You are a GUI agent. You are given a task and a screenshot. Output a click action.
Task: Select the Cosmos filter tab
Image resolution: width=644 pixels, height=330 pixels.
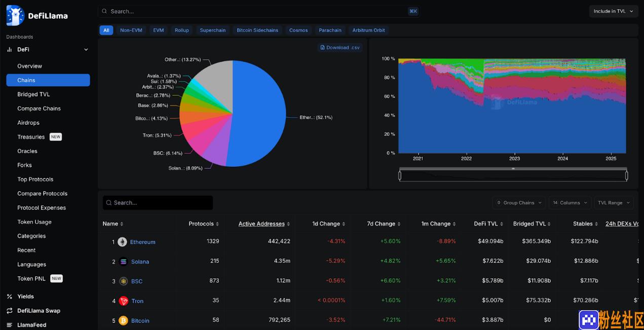[298, 30]
